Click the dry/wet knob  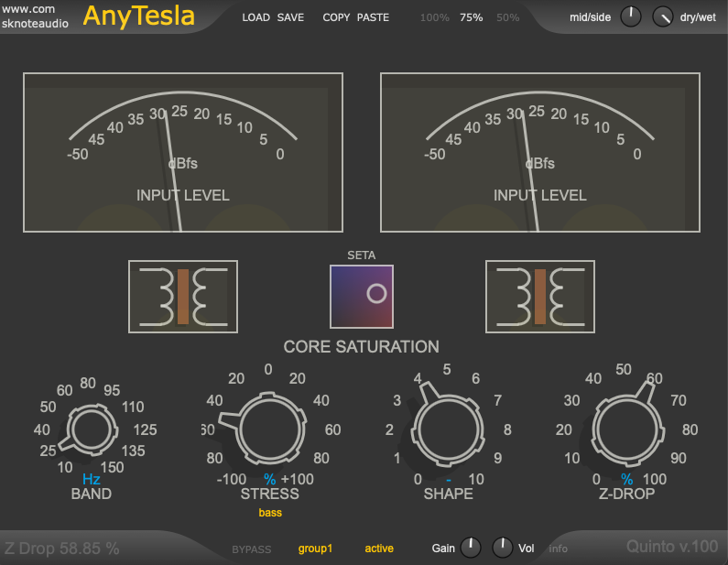663,16
